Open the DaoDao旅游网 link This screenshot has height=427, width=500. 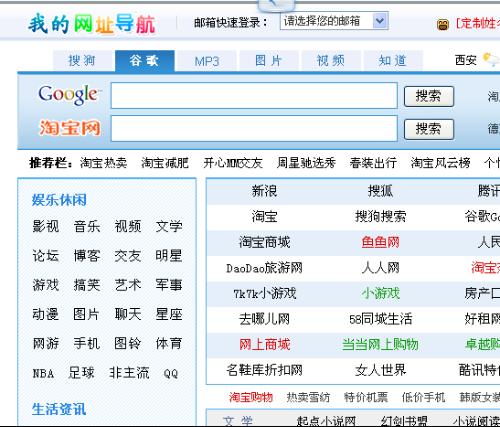(264, 268)
